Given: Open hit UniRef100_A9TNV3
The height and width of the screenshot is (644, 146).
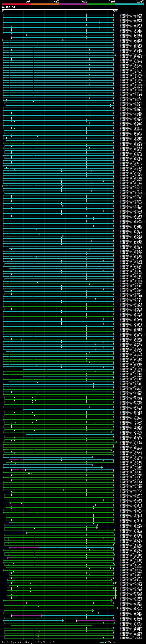Looking at the screenshot, I should [x=131, y=22].
